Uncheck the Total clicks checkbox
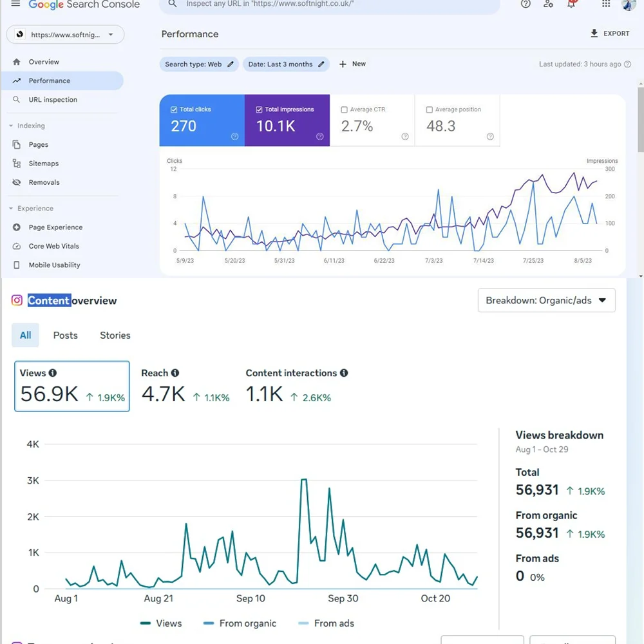Image resolution: width=644 pixels, height=644 pixels. pyautogui.click(x=174, y=109)
